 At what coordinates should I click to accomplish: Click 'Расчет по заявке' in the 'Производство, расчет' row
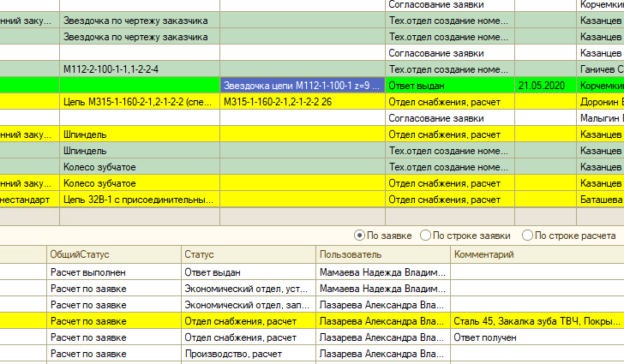tap(114, 354)
